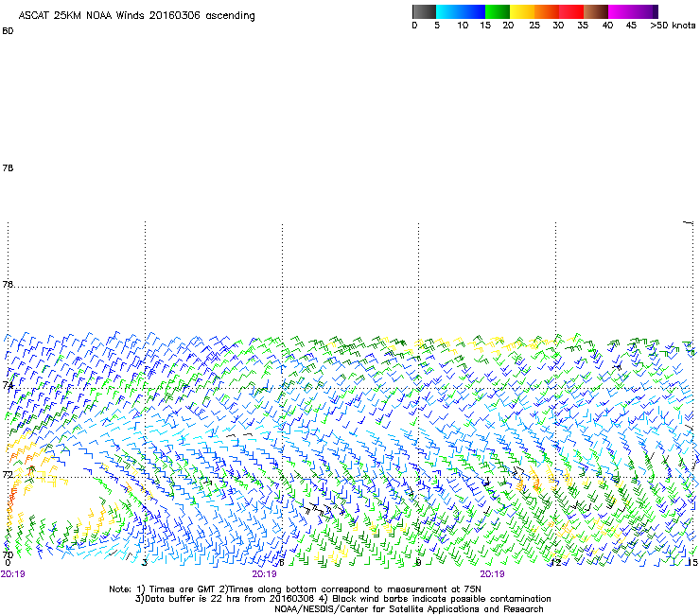Click the '45' label under the color bar
The image size is (700, 615).
(x=631, y=25)
